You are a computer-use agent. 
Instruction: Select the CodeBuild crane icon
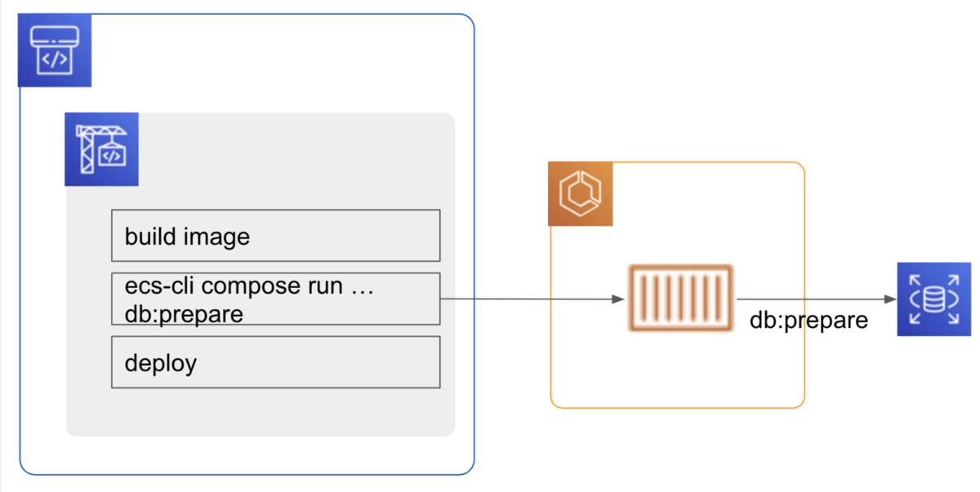pyautogui.click(x=101, y=149)
